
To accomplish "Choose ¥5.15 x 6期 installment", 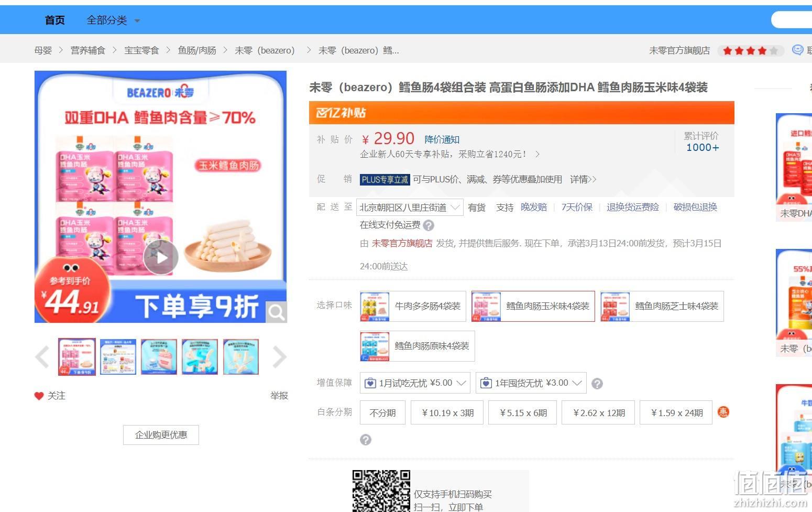I will [x=523, y=413].
